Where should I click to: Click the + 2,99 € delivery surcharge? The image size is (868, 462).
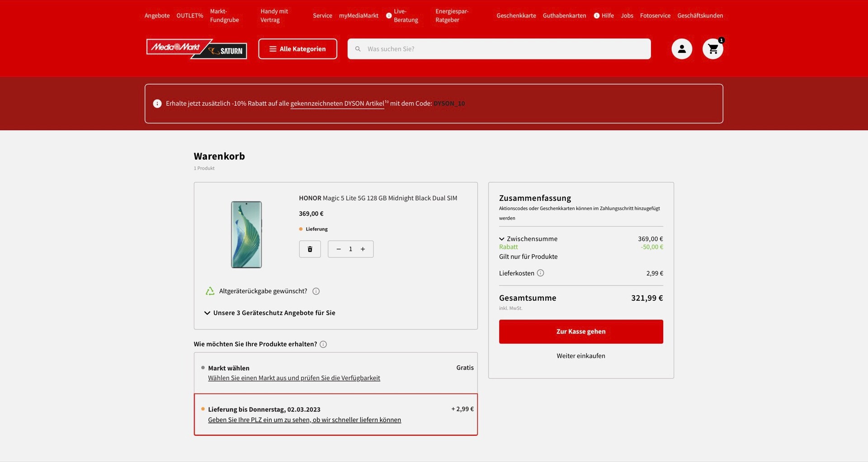click(462, 409)
